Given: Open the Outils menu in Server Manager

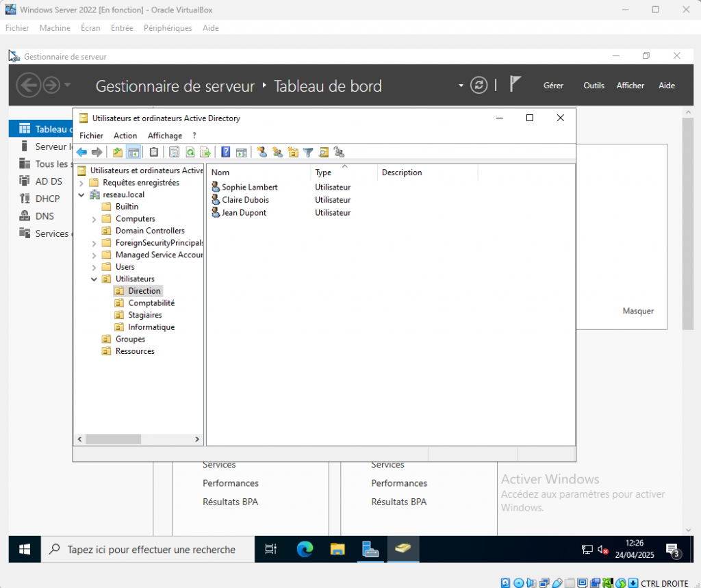Looking at the screenshot, I should coord(594,86).
